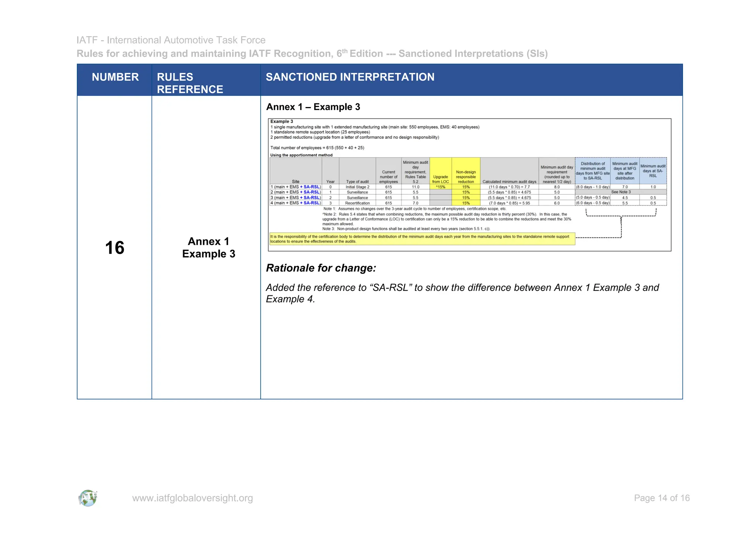
Task: Click the number 16 cell
Action: 114,247
